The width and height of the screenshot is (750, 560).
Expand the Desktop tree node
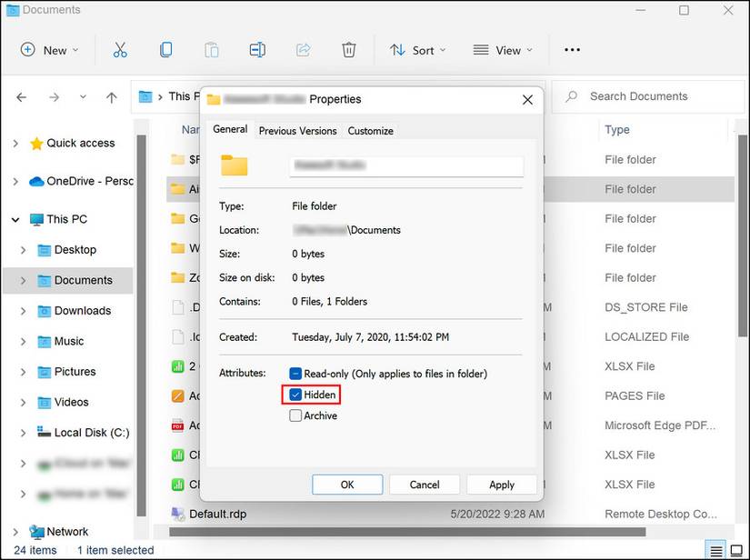click(23, 250)
